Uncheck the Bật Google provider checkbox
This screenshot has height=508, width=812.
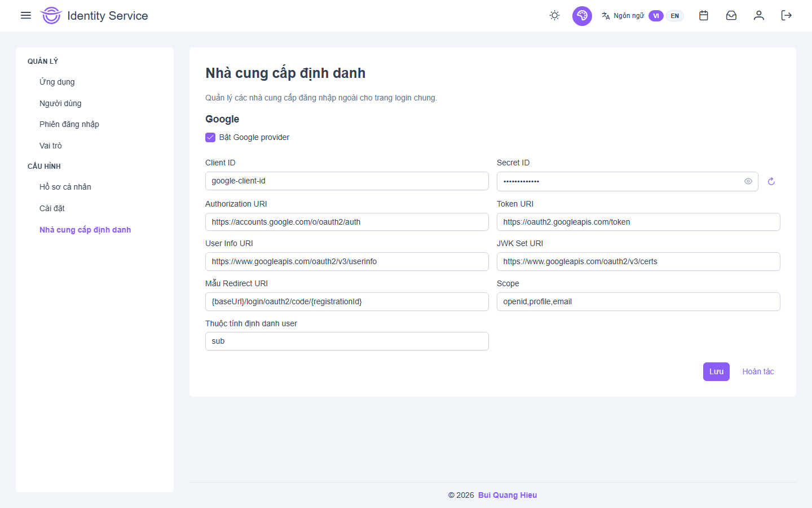[210, 137]
